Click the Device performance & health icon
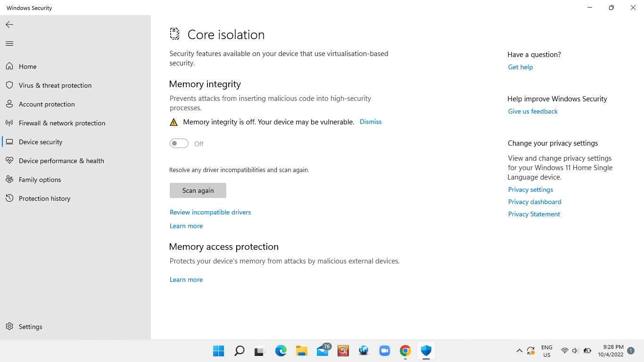 pos(10,161)
